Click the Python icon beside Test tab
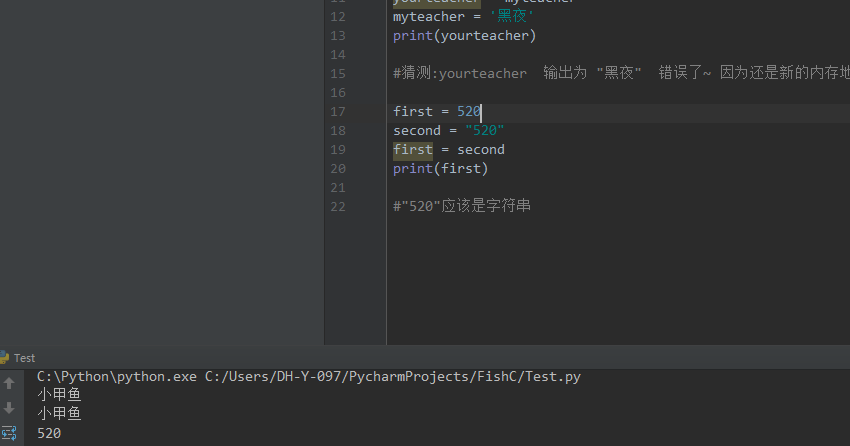Image resolution: width=850 pixels, height=446 pixels. [x=4, y=358]
